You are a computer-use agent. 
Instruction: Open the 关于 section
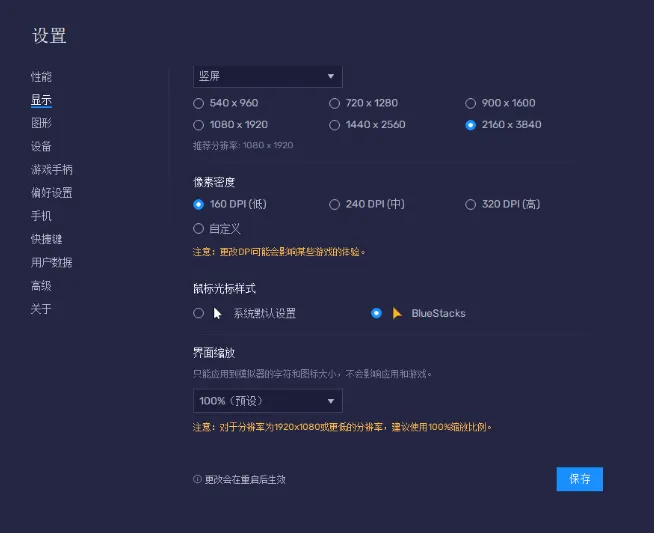41,309
